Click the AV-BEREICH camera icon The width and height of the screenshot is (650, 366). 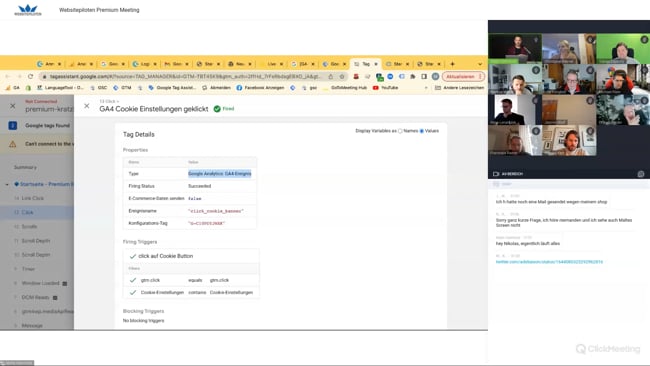point(496,174)
